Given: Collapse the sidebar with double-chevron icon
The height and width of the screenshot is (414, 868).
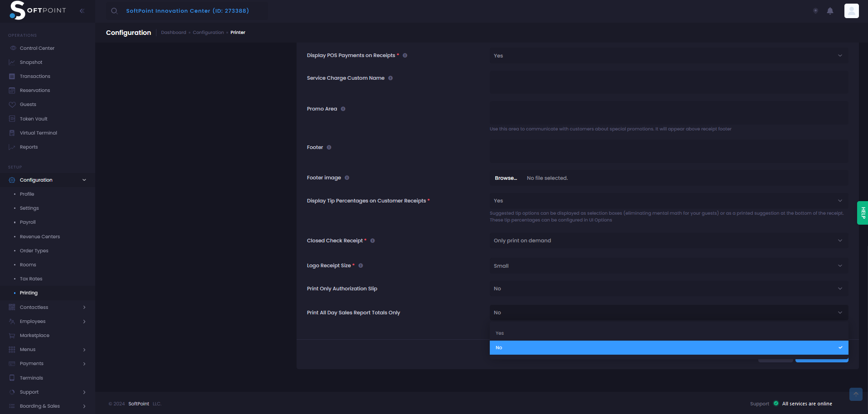Looking at the screenshot, I should 82,11.
